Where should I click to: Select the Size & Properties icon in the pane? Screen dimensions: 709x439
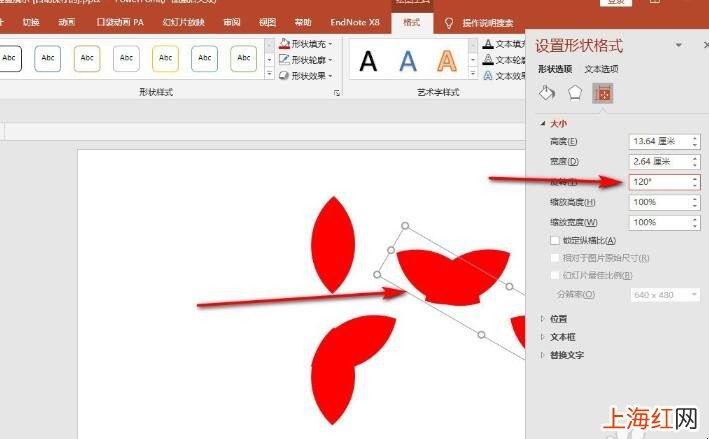603,93
